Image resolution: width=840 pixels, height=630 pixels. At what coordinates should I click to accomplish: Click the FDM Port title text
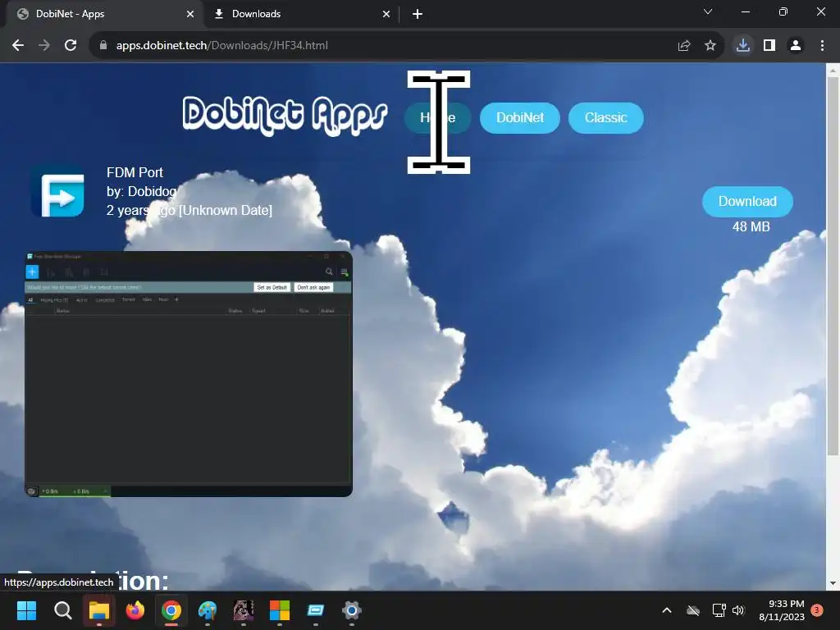[135, 172]
